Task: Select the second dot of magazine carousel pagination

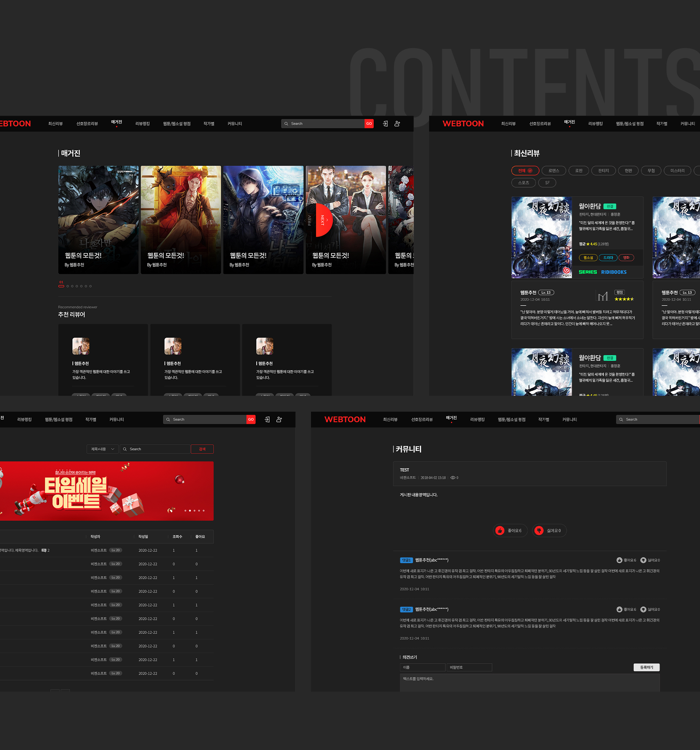Action: click(x=67, y=286)
